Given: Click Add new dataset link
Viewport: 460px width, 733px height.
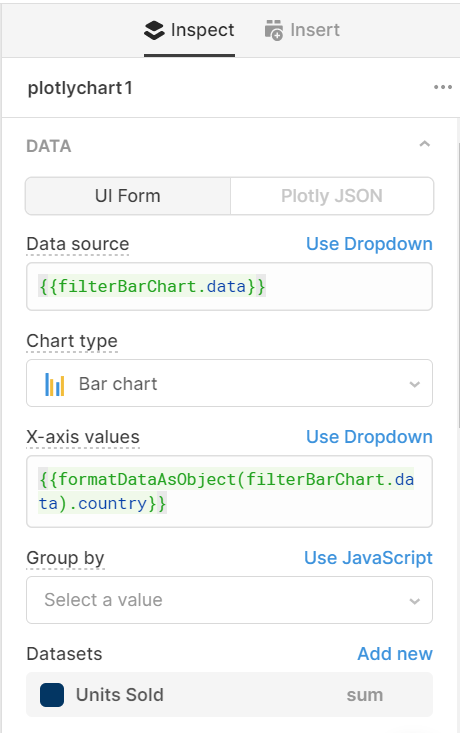Looking at the screenshot, I should (395, 654).
